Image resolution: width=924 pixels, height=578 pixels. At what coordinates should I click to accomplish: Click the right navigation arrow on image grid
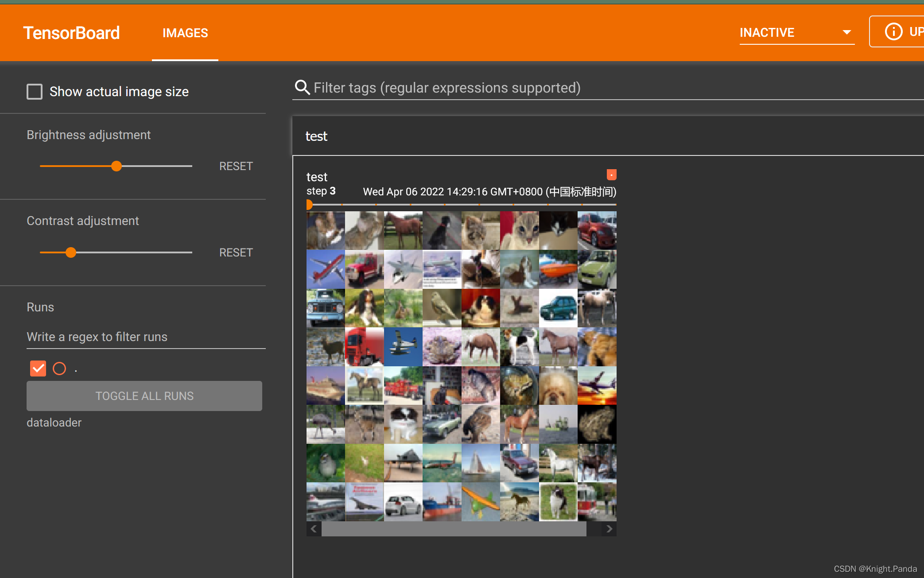[609, 529]
